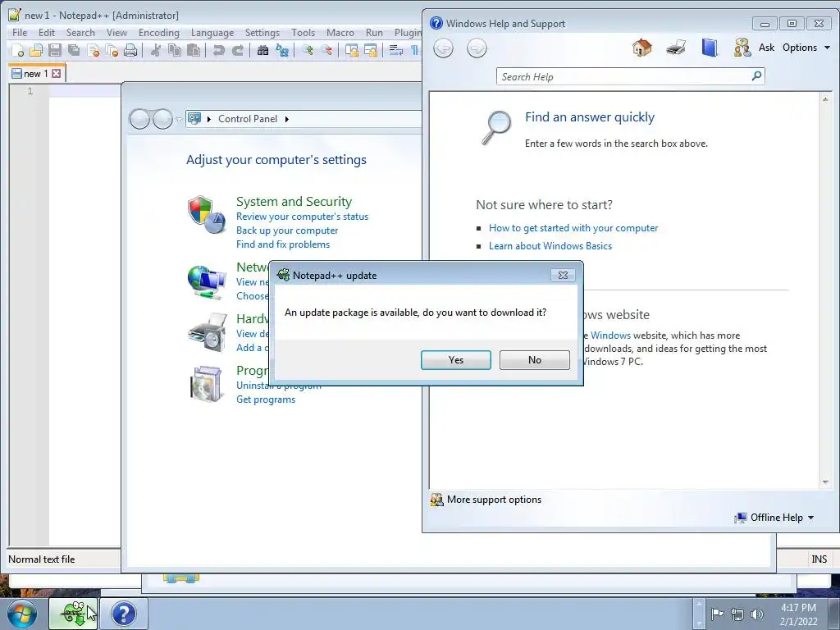Click the System and Security shield icon
The width and height of the screenshot is (840, 630).
point(206,214)
